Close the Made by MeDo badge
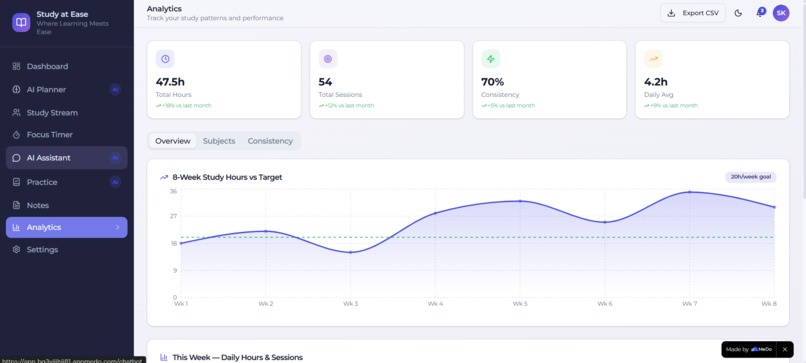The height and width of the screenshot is (363, 806). click(x=784, y=350)
